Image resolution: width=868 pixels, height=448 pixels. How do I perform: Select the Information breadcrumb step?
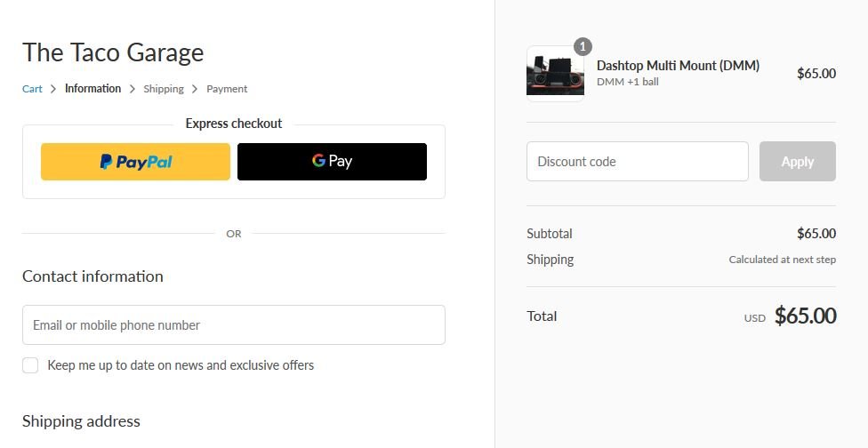click(92, 89)
